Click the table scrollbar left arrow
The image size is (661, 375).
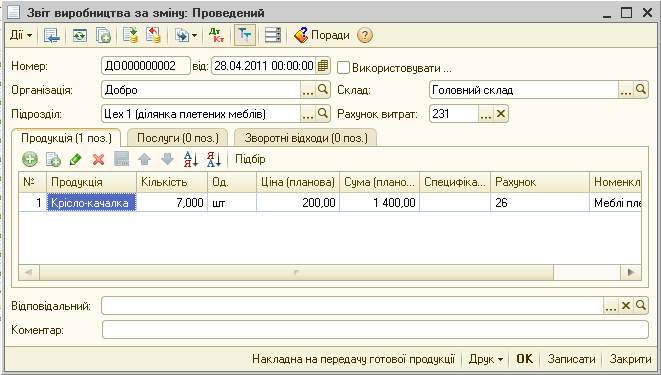click(29, 272)
